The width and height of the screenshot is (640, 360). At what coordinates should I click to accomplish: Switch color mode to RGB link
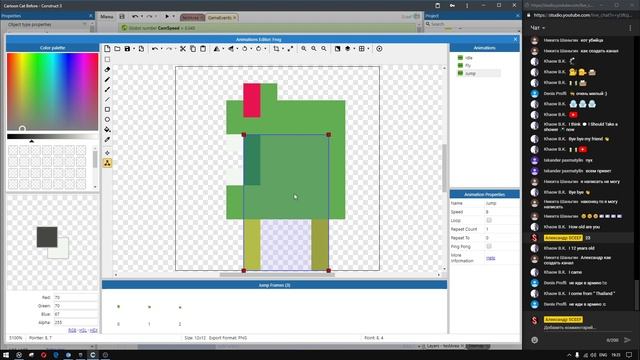[72, 330]
